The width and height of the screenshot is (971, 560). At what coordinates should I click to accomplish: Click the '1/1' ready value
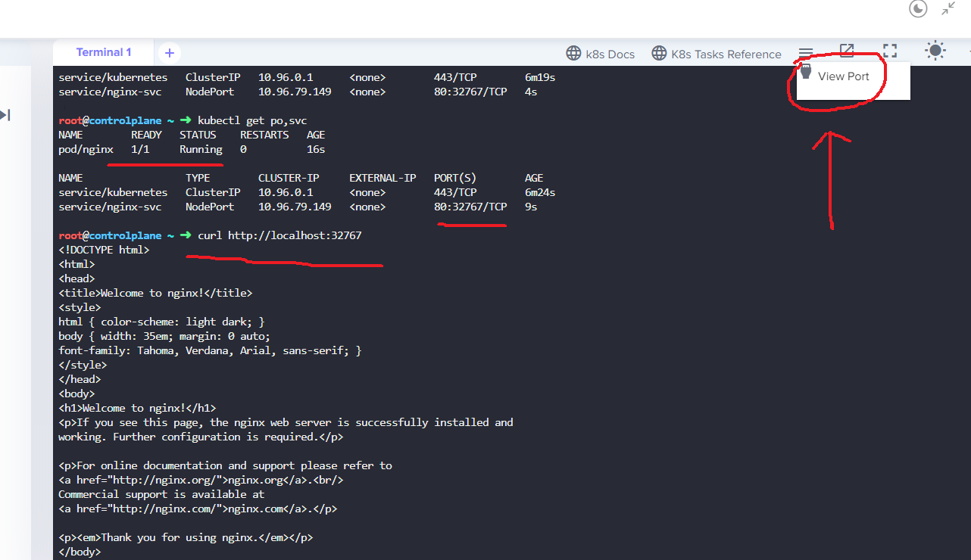point(140,150)
